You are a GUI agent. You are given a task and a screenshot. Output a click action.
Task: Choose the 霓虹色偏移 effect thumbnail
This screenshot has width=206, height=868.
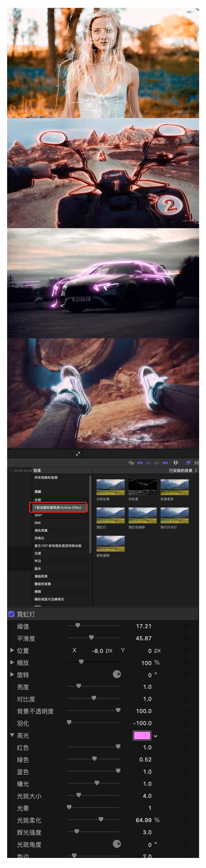[142, 515]
